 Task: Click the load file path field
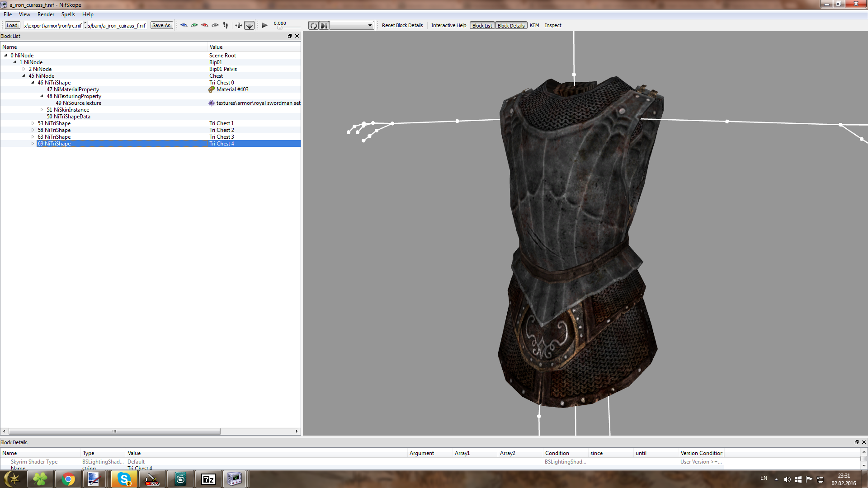[x=53, y=26]
